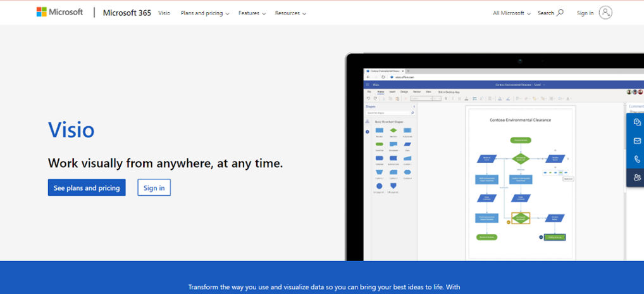Click the Microsoft logo

(59, 12)
